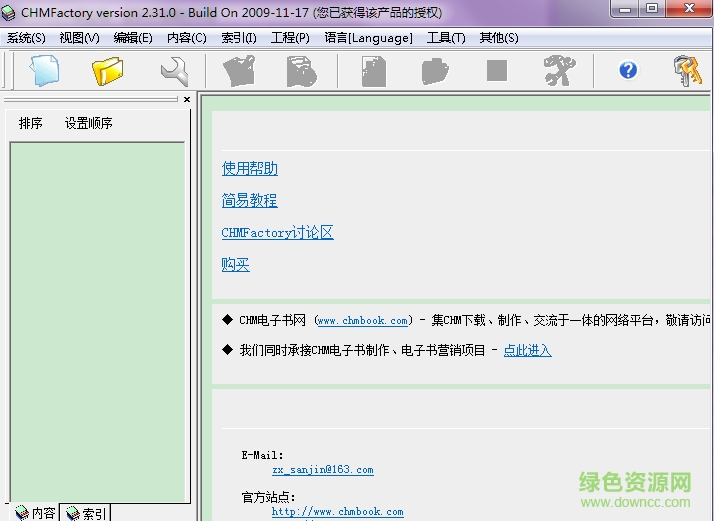Click the grayed clipboard edit icon

[x=239, y=71]
